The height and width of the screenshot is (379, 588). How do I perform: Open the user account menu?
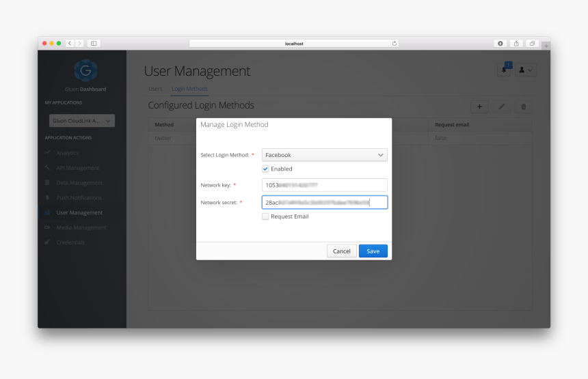pos(526,70)
